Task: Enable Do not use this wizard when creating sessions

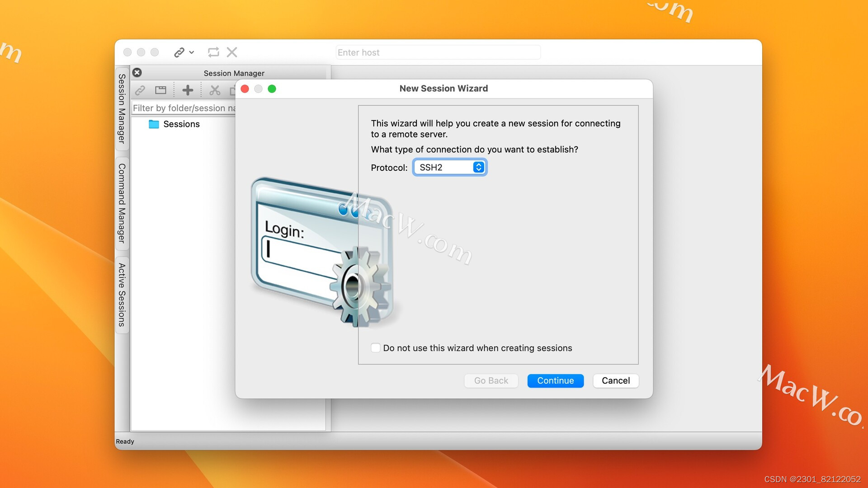Action: (376, 347)
